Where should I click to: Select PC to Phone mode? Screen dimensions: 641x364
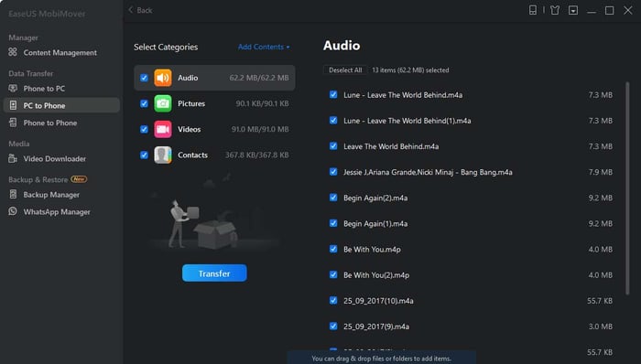tap(61, 105)
